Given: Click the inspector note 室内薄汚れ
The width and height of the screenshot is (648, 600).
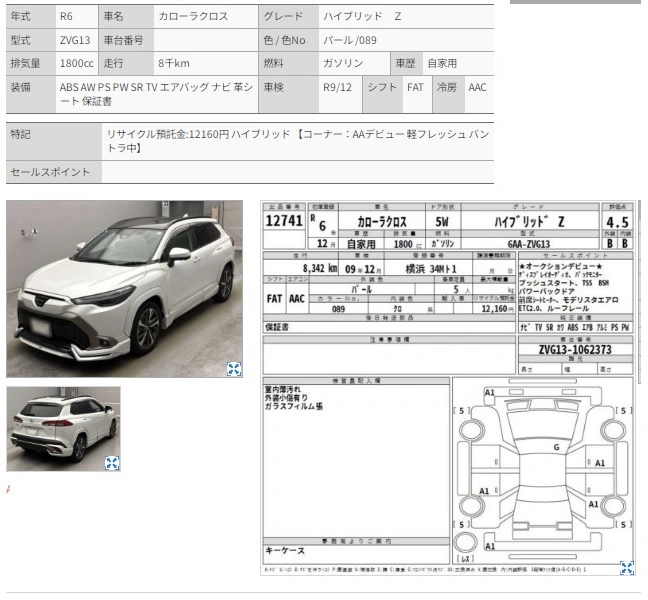Looking at the screenshot, I should coord(283,389).
